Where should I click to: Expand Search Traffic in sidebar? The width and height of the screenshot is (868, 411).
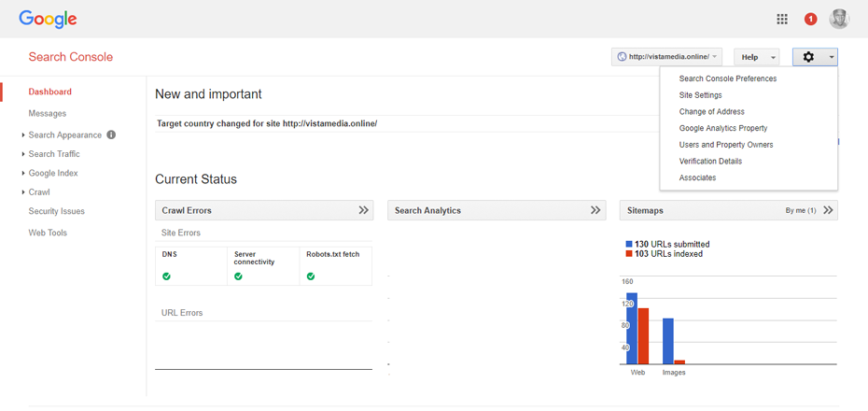point(53,154)
